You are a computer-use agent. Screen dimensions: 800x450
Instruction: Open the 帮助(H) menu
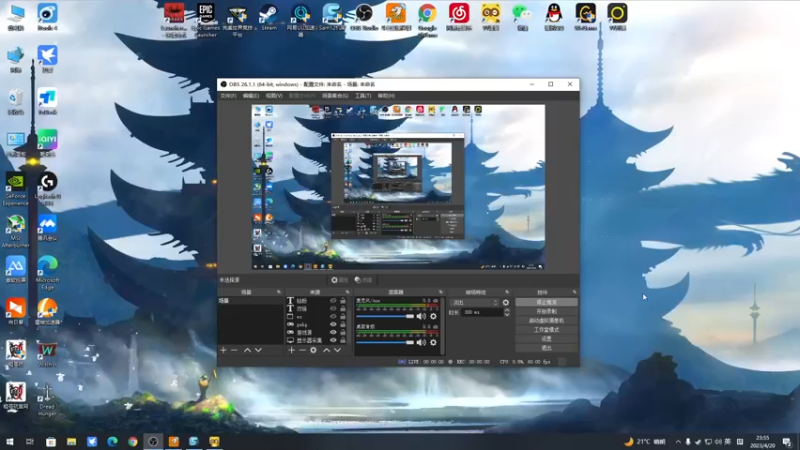pyautogui.click(x=386, y=96)
